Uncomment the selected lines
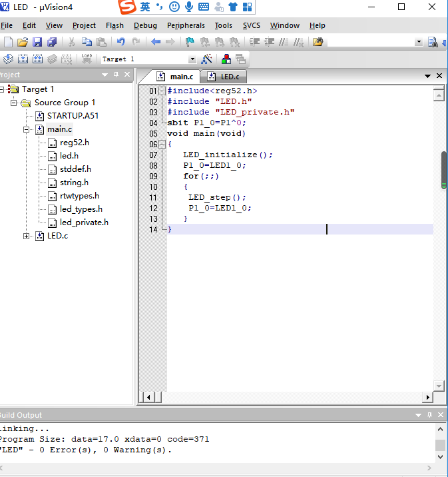This screenshot has height=477, width=448. (x=298, y=42)
